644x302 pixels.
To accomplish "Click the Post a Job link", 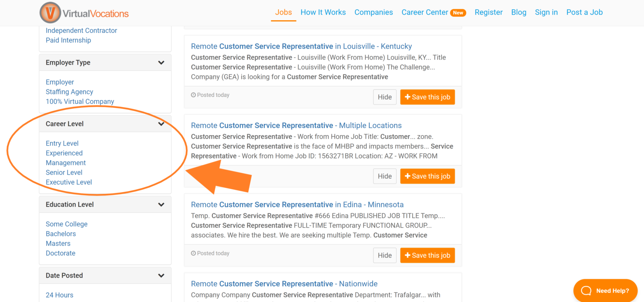I will pos(584,12).
